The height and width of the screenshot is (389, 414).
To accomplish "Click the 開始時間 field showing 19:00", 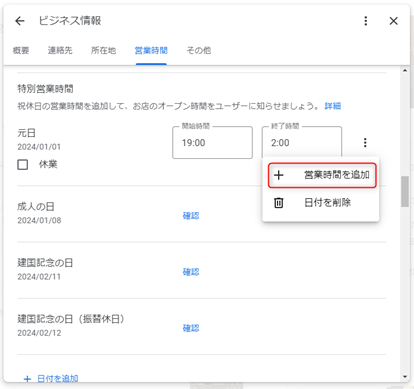I will 212,142.
